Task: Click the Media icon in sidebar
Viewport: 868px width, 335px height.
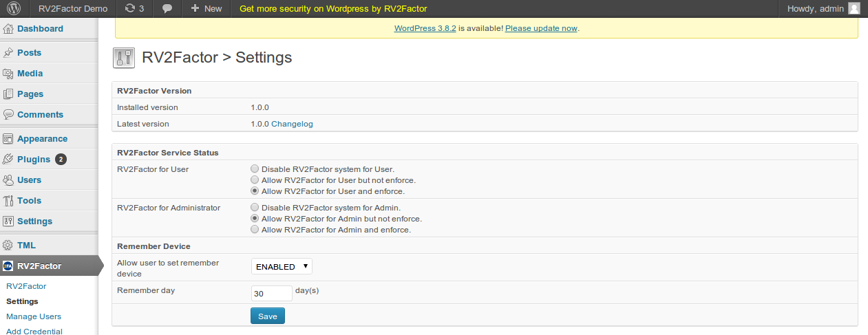Action: (8, 74)
